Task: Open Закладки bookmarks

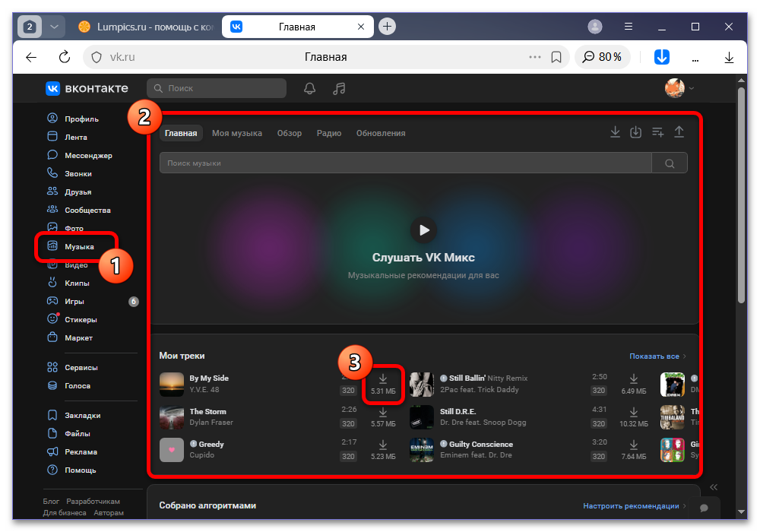Action: point(74,415)
